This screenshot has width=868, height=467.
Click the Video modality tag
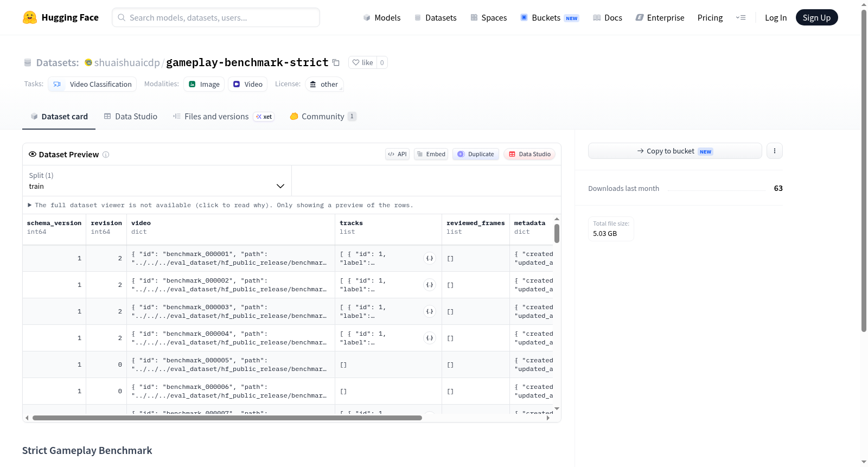(248, 84)
